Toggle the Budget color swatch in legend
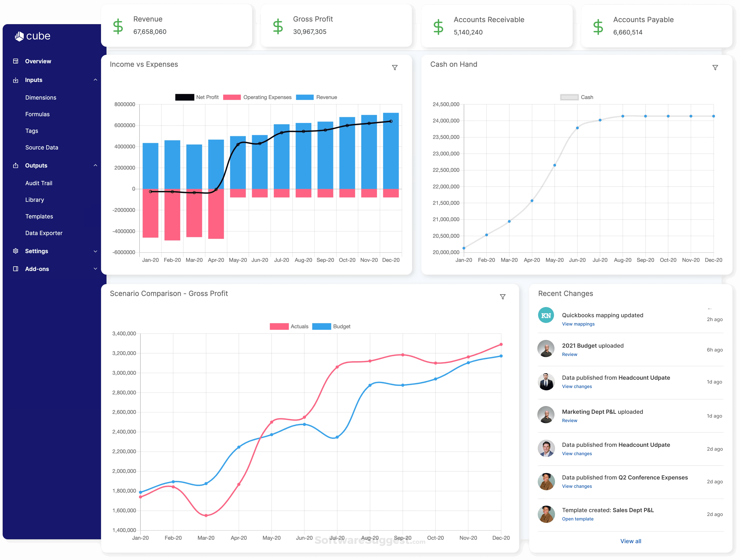This screenshot has height=560, width=740. 322,326
